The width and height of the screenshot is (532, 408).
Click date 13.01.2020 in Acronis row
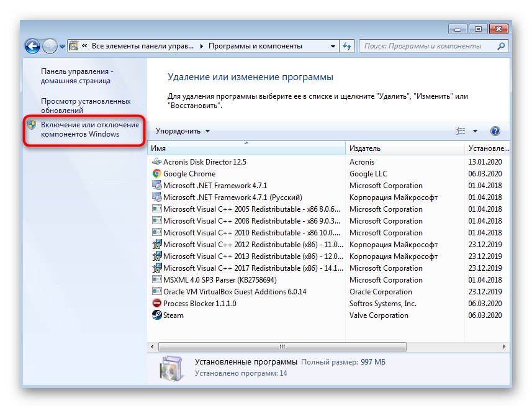(x=485, y=162)
